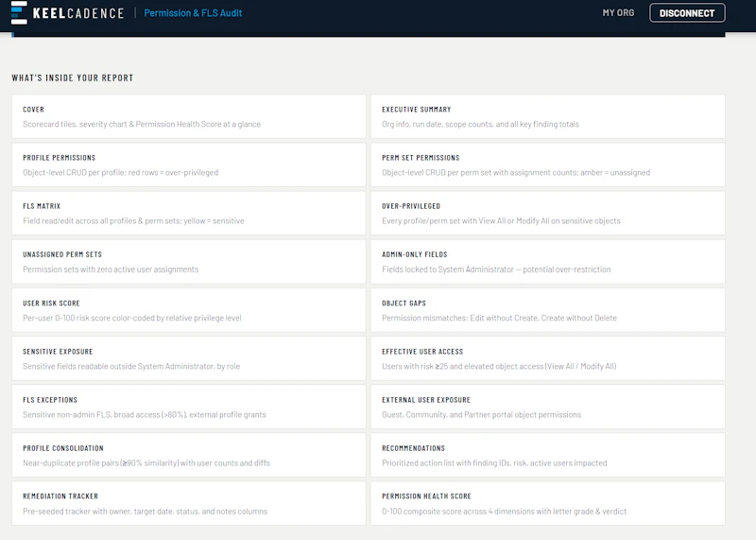The height and width of the screenshot is (540, 756).
Task: Click the FLS EXCEPTIONS heading
Action: point(50,400)
